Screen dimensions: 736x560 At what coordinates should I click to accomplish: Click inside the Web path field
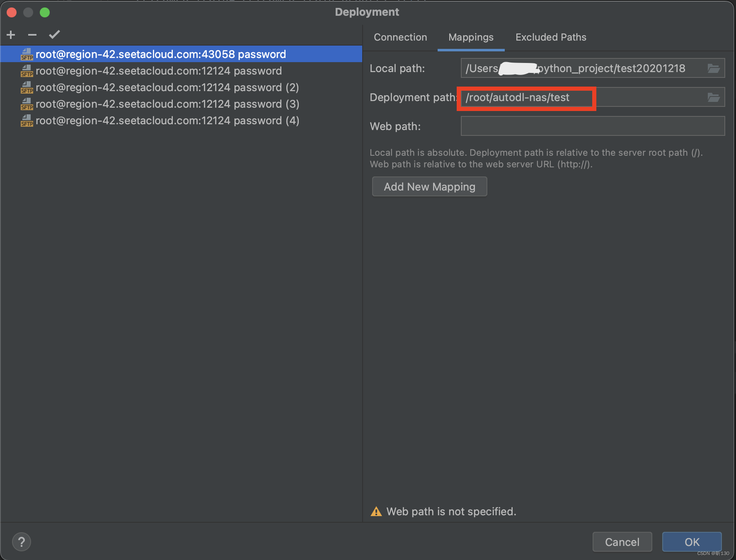click(x=592, y=126)
